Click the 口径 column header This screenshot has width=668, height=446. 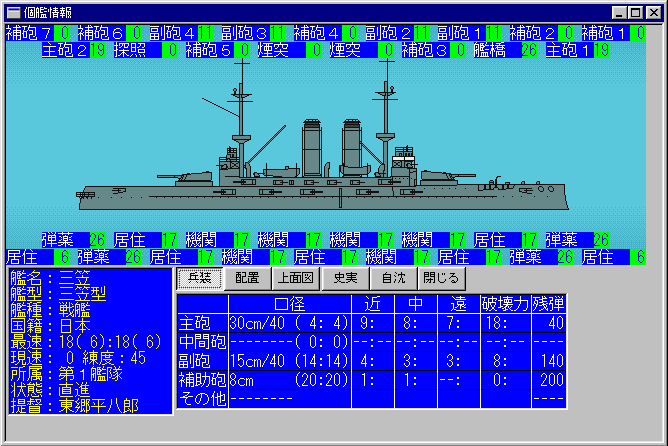coord(290,304)
